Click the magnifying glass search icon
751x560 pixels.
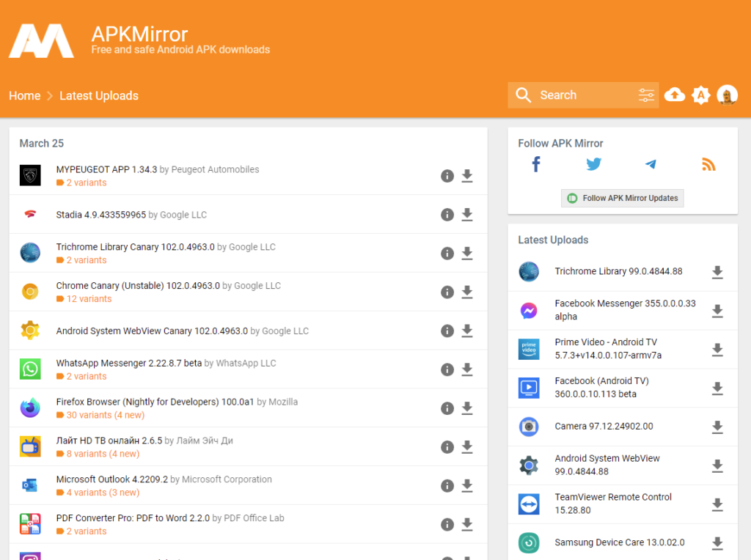[524, 95]
